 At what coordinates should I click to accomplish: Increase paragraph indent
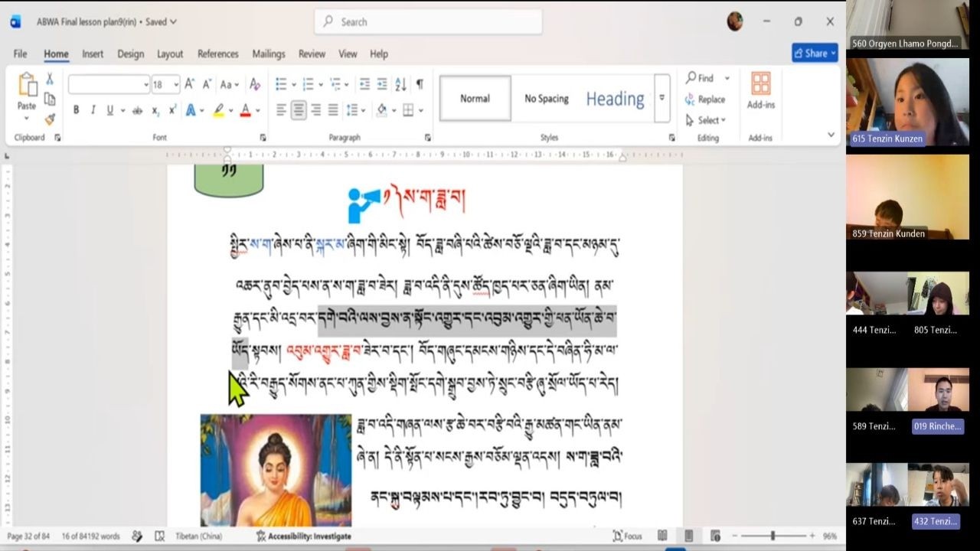pyautogui.click(x=381, y=84)
